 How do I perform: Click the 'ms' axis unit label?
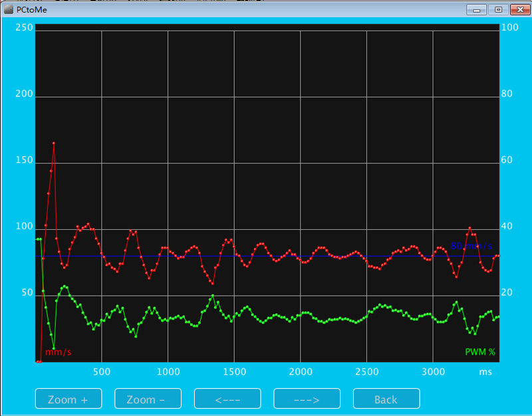pos(485,372)
